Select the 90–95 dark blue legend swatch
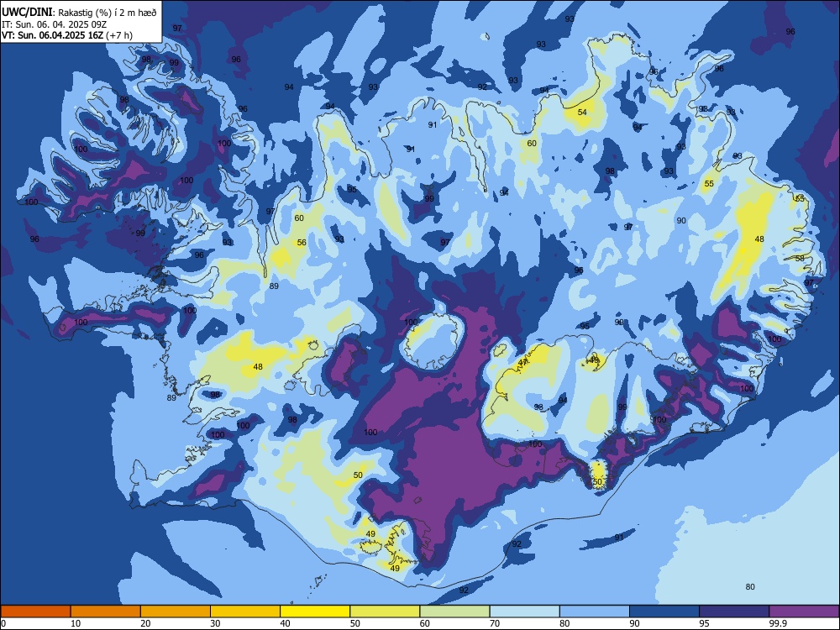This screenshot has height=630, width=840. coord(664,612)
